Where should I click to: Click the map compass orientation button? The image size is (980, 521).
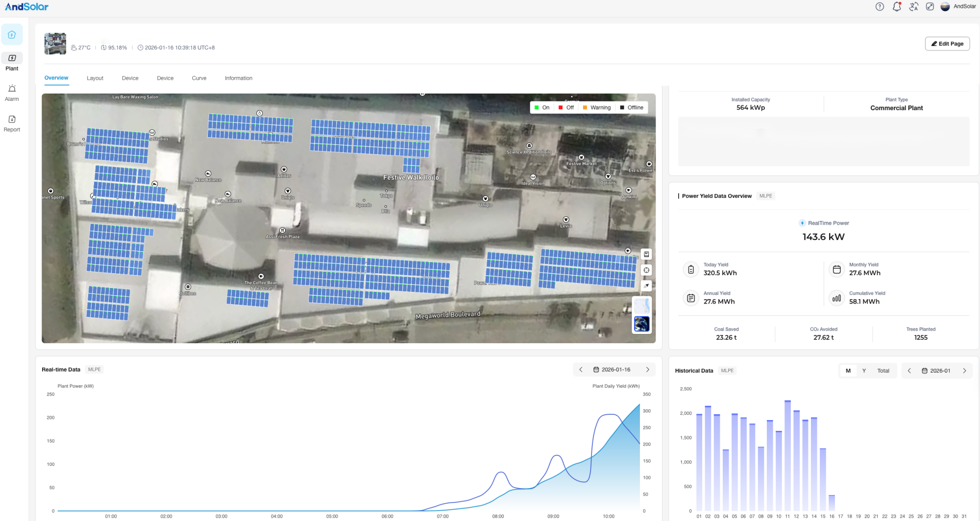[646, 285]
